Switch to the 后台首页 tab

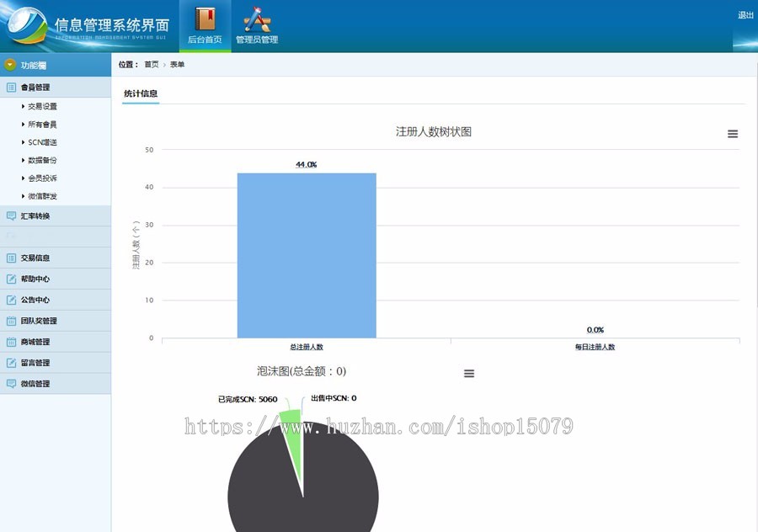coord(205,25)
